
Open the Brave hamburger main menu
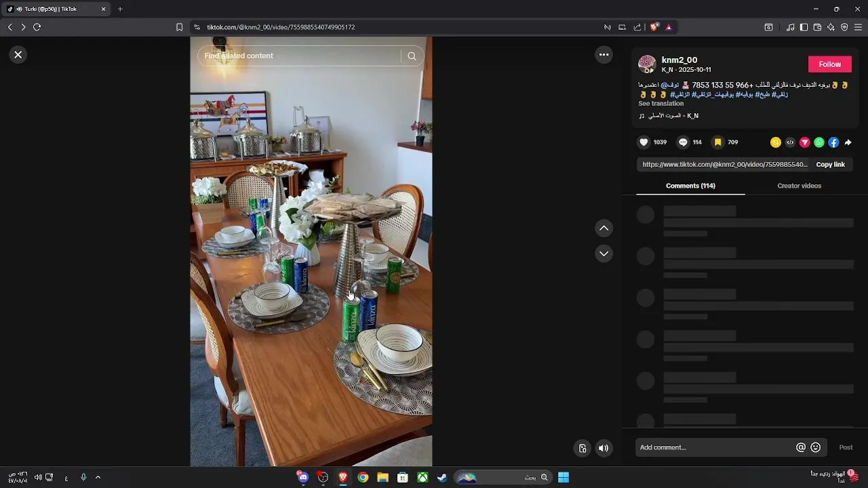(858, 27)
